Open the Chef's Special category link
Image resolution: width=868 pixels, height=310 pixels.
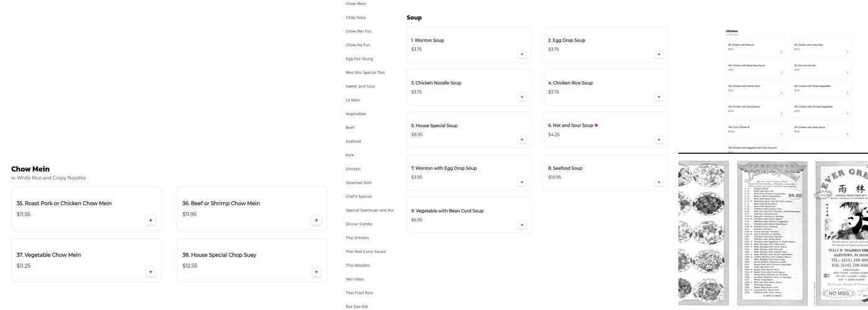point(358,197)
